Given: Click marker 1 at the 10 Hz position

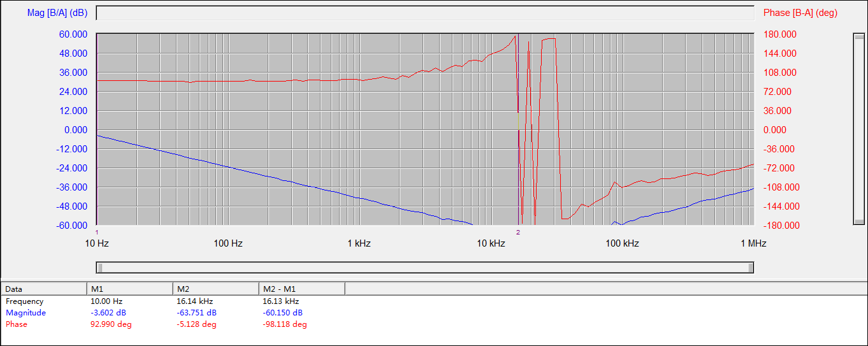Looking at the screenshot, I should (97, 232).
